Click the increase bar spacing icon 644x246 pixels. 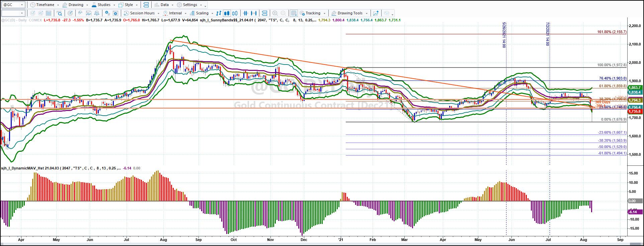click(x=254, y=13)
